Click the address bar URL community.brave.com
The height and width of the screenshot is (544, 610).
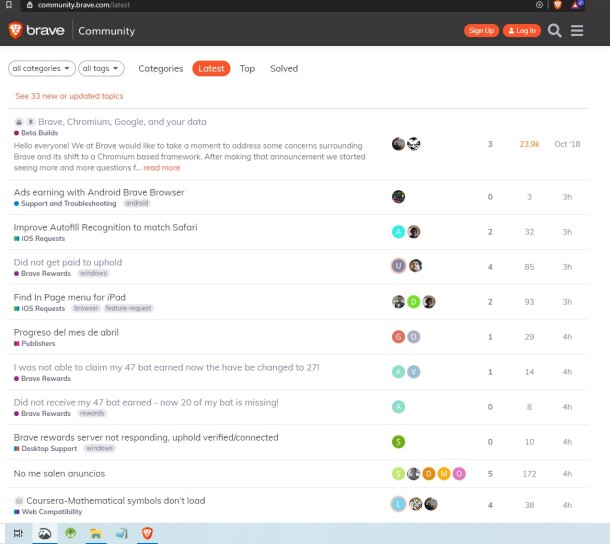point(84,5)
